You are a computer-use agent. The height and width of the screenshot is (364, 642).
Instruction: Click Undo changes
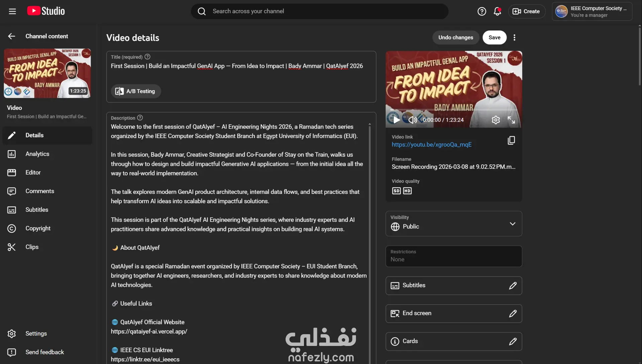click(456, 37)
